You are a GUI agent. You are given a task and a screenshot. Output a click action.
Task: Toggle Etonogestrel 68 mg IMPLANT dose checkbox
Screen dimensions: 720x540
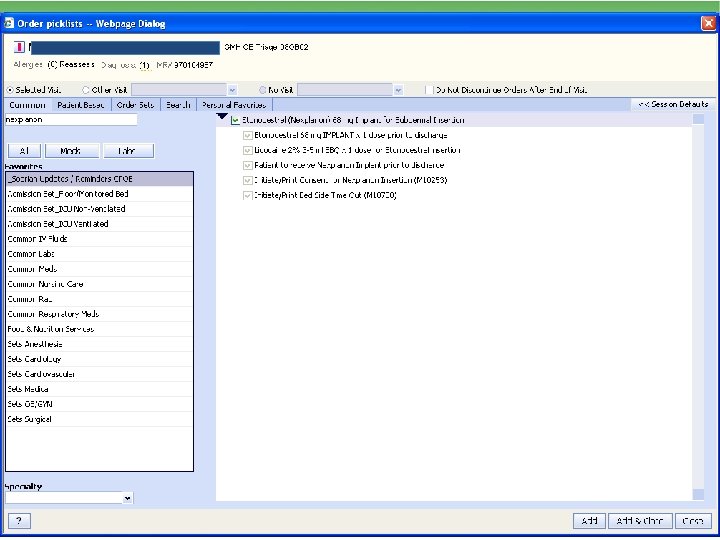[x=248, y=135]
